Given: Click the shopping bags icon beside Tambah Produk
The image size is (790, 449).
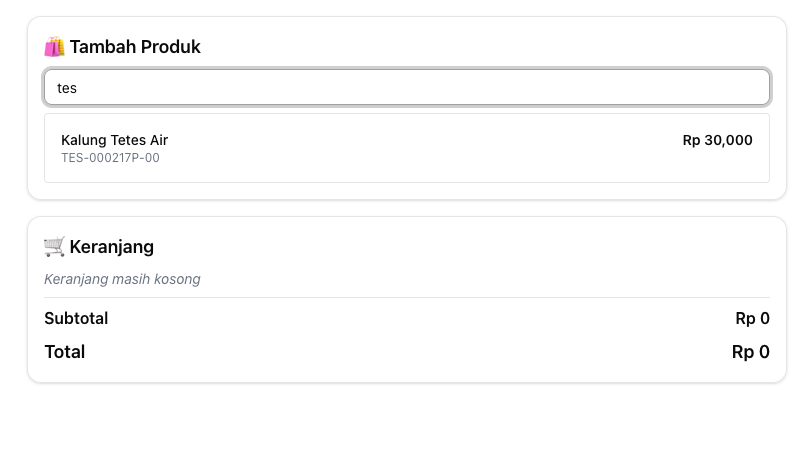Looking at the screenshot, I should point(54,47).
